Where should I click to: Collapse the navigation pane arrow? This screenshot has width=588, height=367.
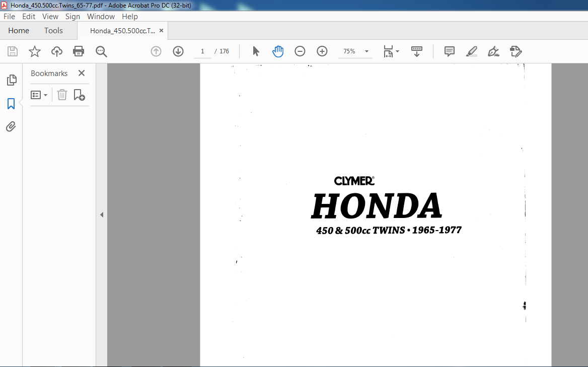(102, 215)
